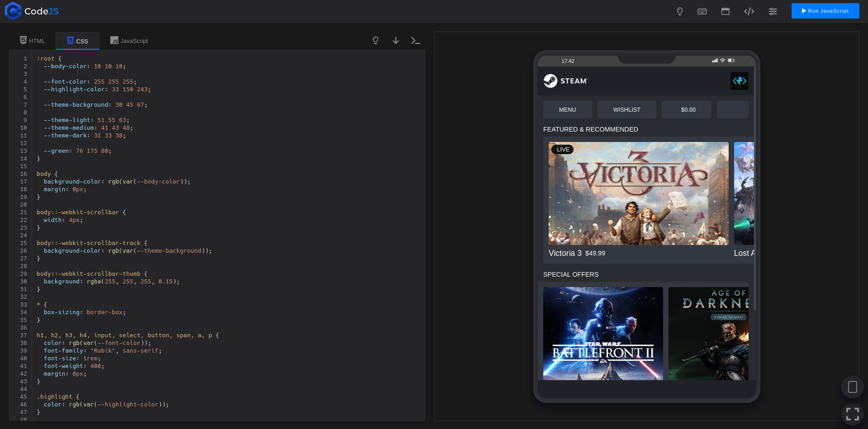Run JavaScript with the blue button
This screenshot has height=429, width=868.
[x=825, y=11]
